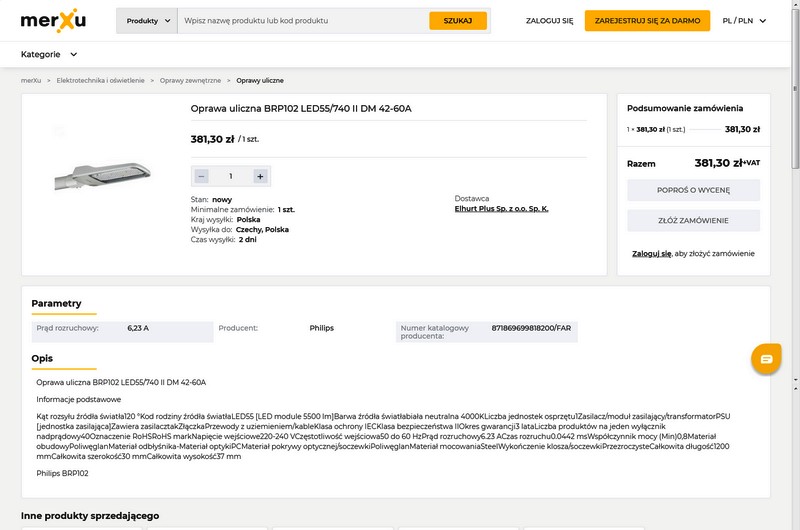Go to merXu breadcrumb link
Viewport: 800px width, 530px height.
click(31, 81)
